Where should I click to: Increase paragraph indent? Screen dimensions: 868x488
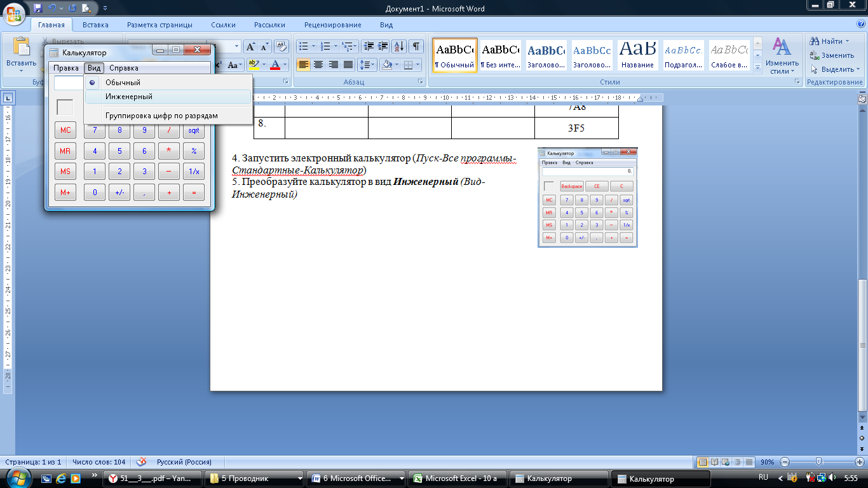point(383,46)
